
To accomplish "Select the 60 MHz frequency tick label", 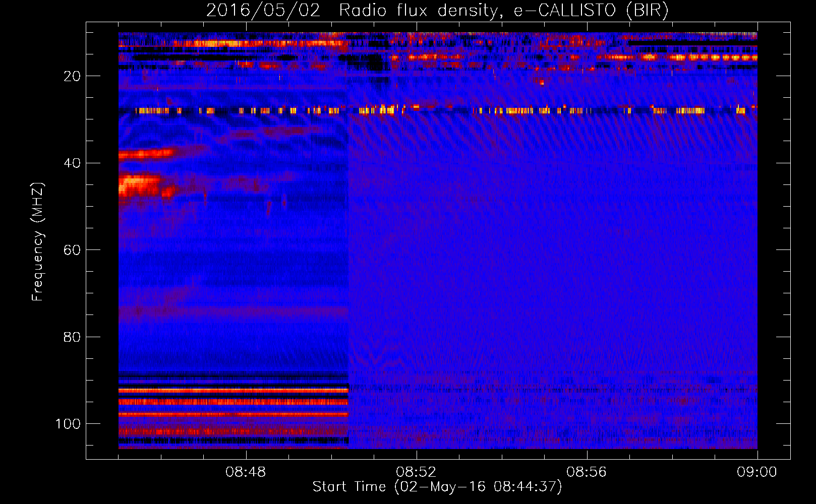I will coord(72,250).
